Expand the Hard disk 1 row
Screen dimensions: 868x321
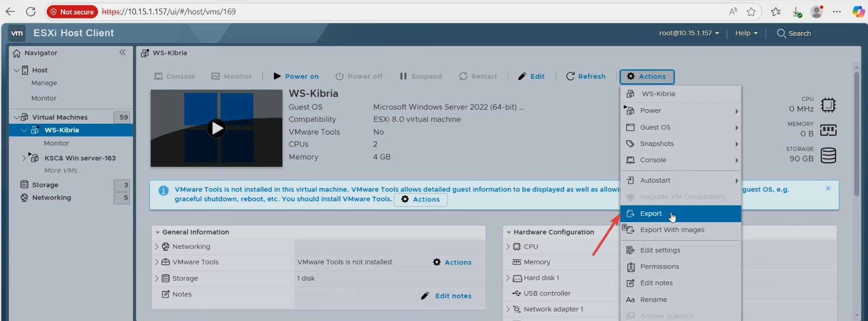(508, 278)
